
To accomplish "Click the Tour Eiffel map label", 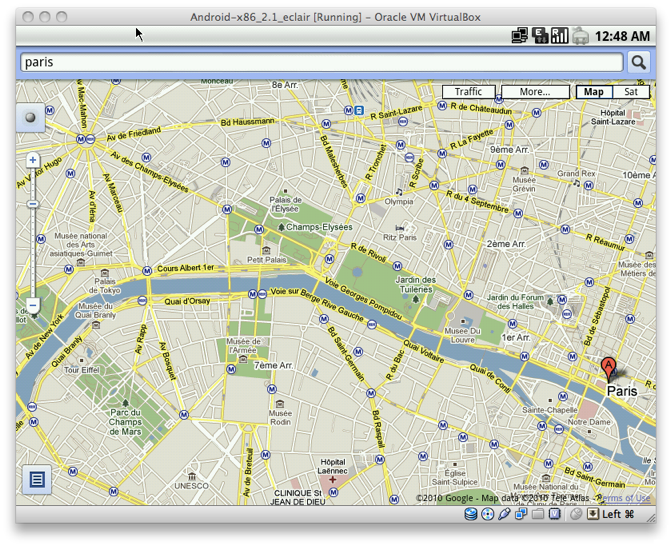I will [81, 370].
